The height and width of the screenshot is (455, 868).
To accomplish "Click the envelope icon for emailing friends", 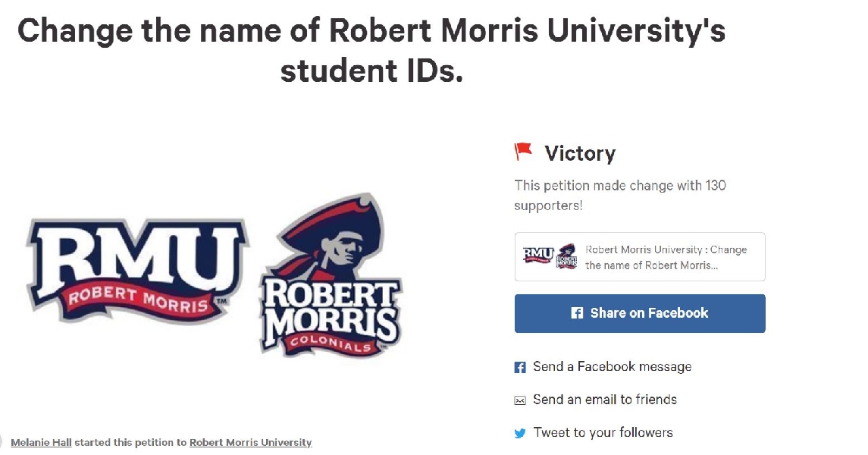I will tap(520, 400).
